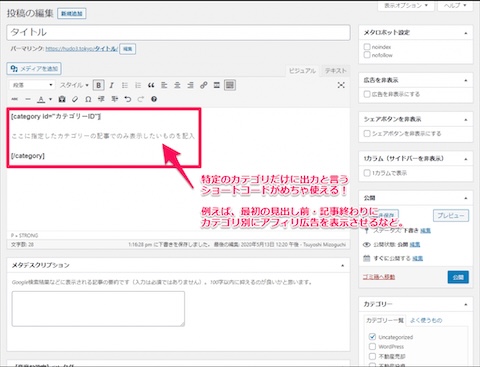The image size is (480, 367).
Task: Undo the last edit
Action: point(128,99)
